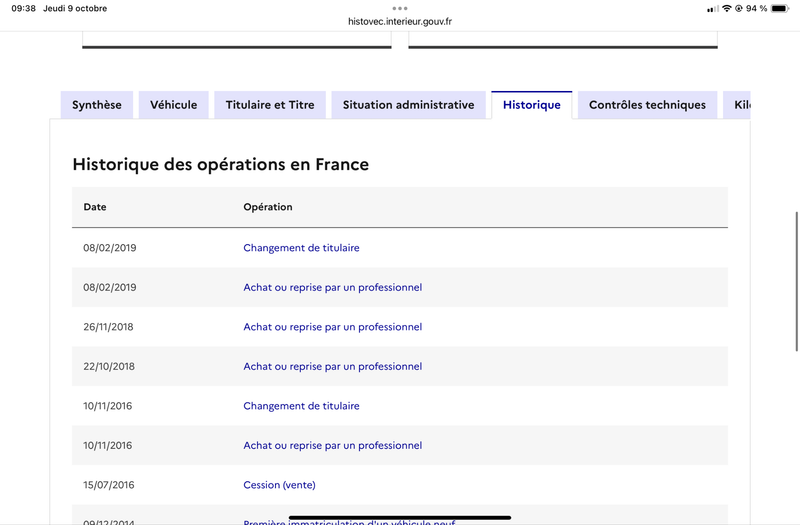This screenshot has height=525, width=800.
Task: Go to Situation administrative tab
Action: click(408, 105)
